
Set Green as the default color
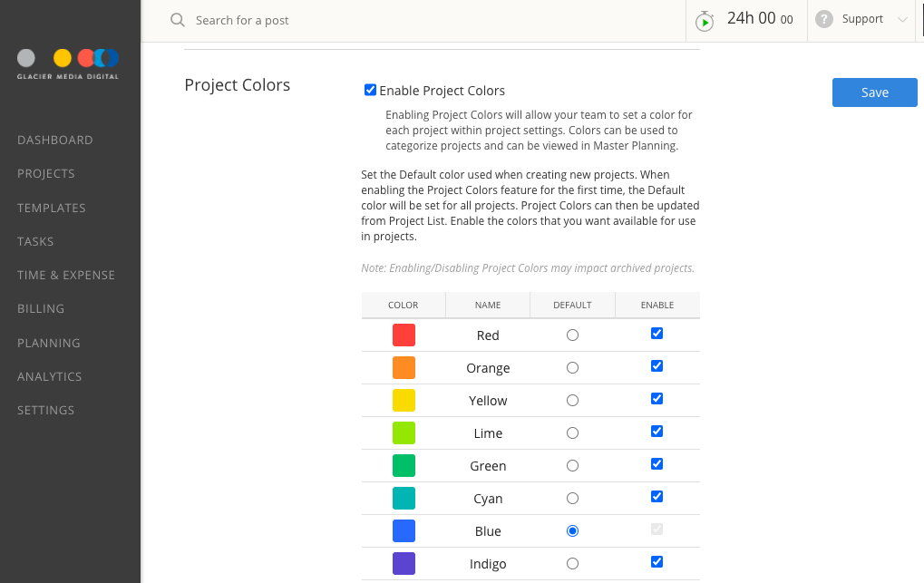click(x=572, y=466)
